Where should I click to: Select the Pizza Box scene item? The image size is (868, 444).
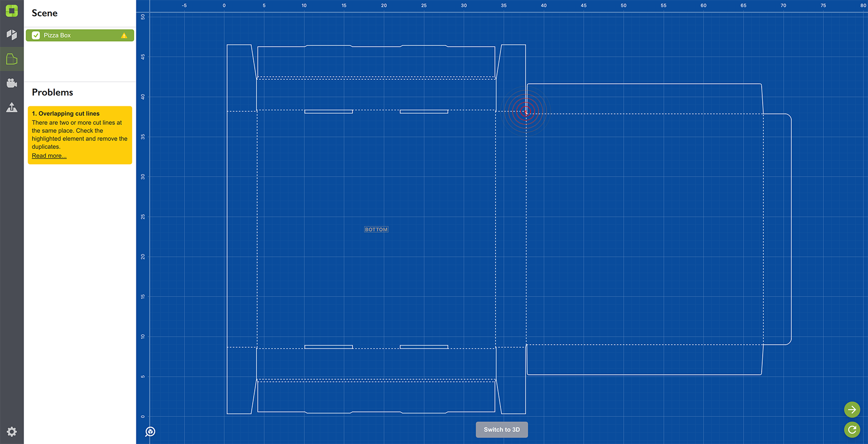(80, 35)
